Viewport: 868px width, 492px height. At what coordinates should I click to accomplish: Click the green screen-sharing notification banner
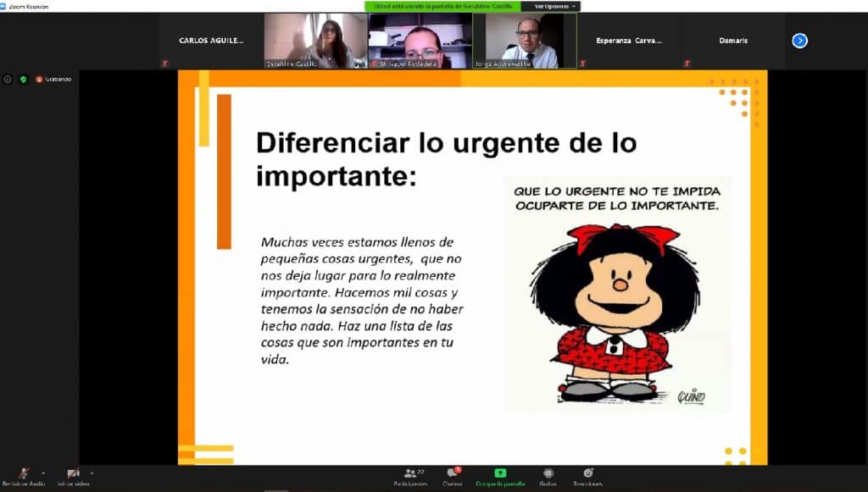point(442,6)
